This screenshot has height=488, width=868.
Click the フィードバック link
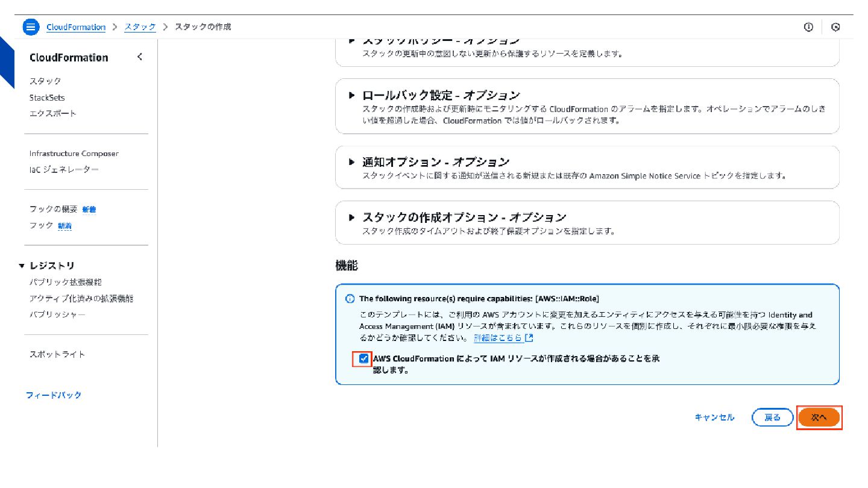(x=54, y=395)
